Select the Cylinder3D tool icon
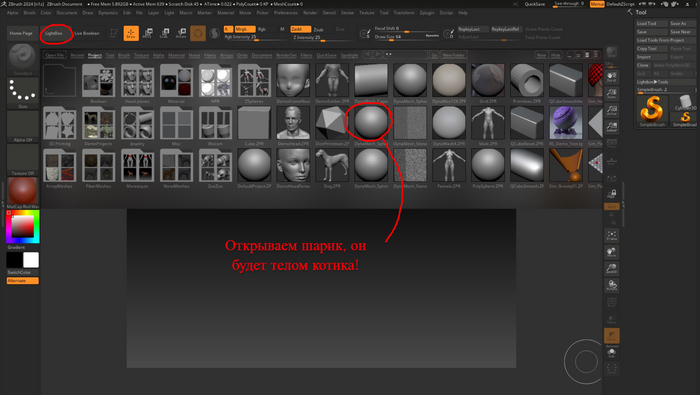This screenshot has width=700, height=395. tap(685, 103)
